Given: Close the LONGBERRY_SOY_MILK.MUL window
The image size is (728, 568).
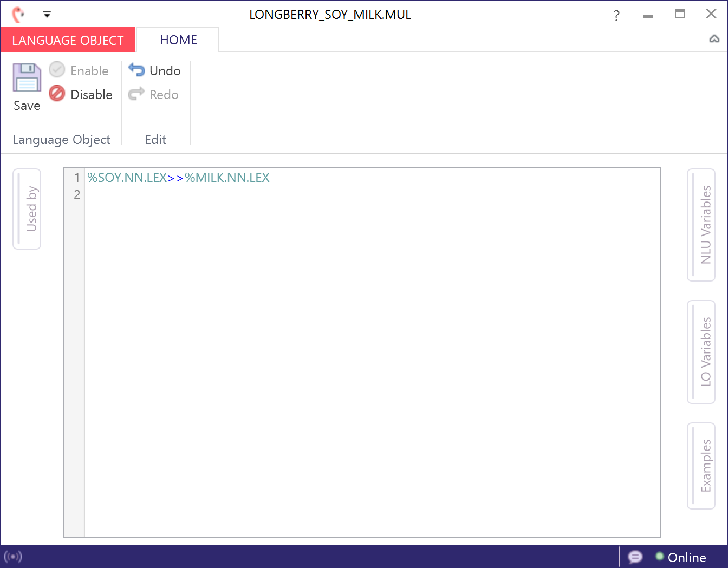Looking at the screenshot, I should (711, 14).
